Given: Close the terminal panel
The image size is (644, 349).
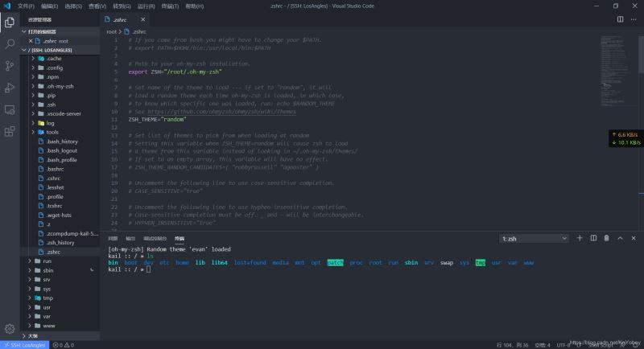Looking at the screenshot, I should (x=633, y=238).
